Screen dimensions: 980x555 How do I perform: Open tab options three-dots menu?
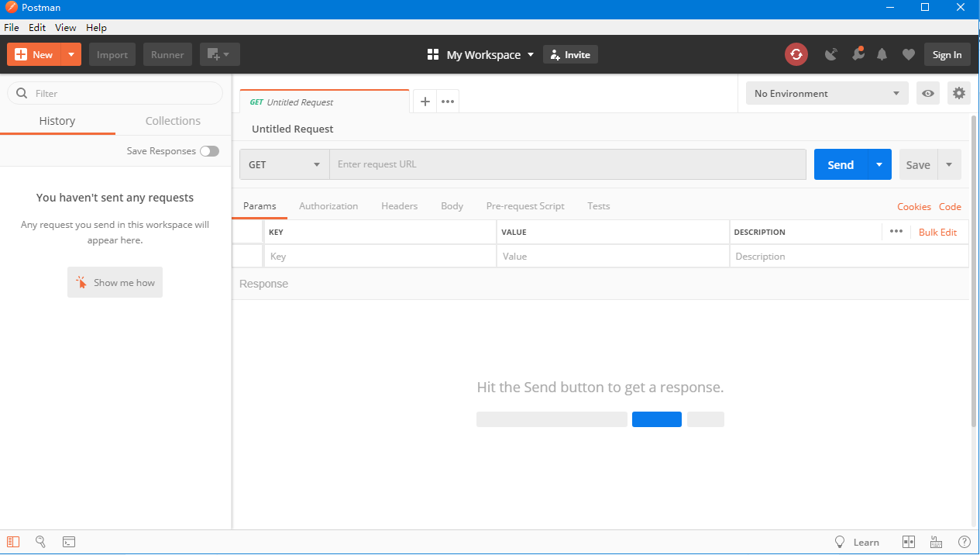click(x=448, y=102)
